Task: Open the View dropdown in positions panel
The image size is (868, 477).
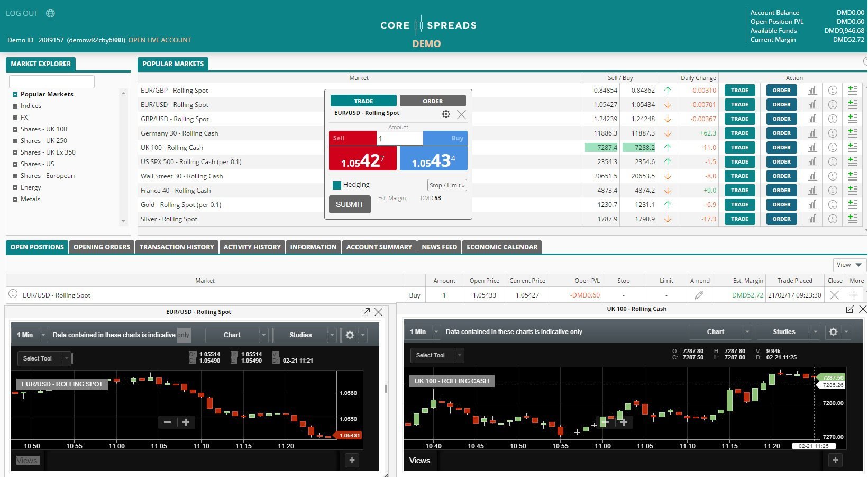Action: (849, 265)
